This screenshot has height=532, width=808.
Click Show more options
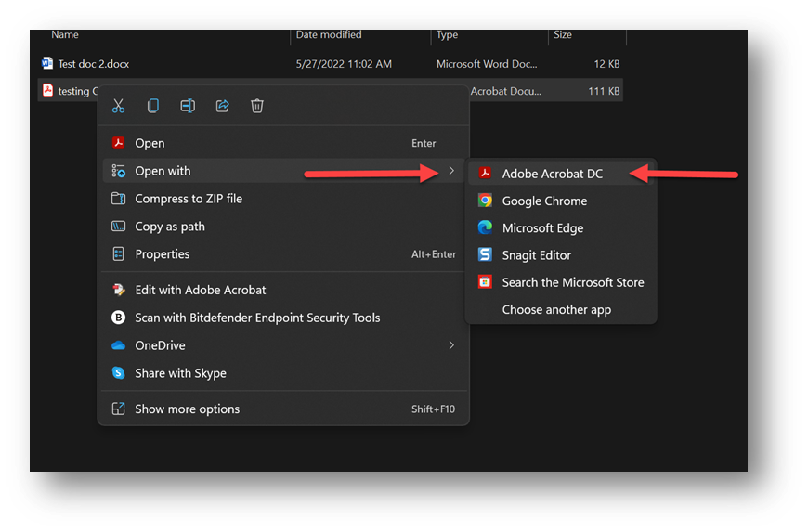point(187,409)
